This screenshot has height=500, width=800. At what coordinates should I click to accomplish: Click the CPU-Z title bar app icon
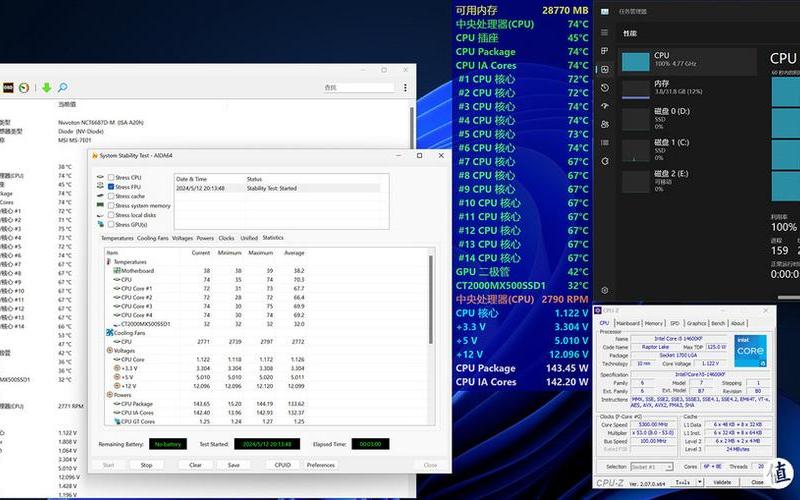coord(598,310)
